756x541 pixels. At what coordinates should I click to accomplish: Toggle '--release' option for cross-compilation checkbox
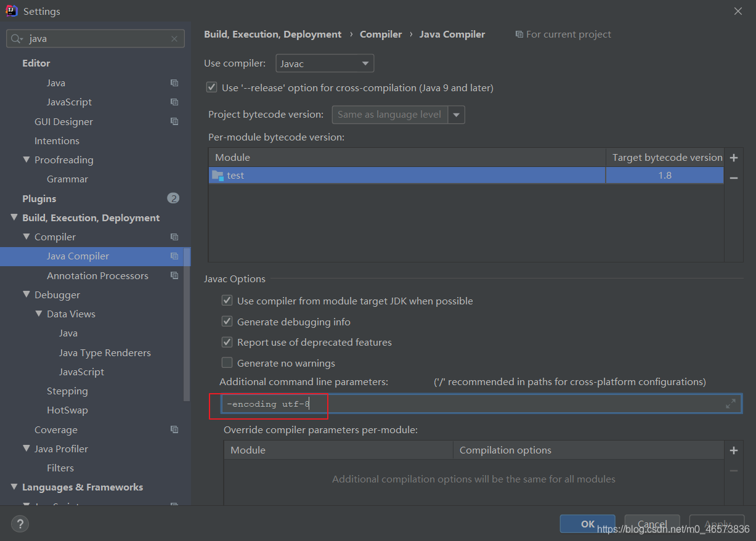(212, 87)
